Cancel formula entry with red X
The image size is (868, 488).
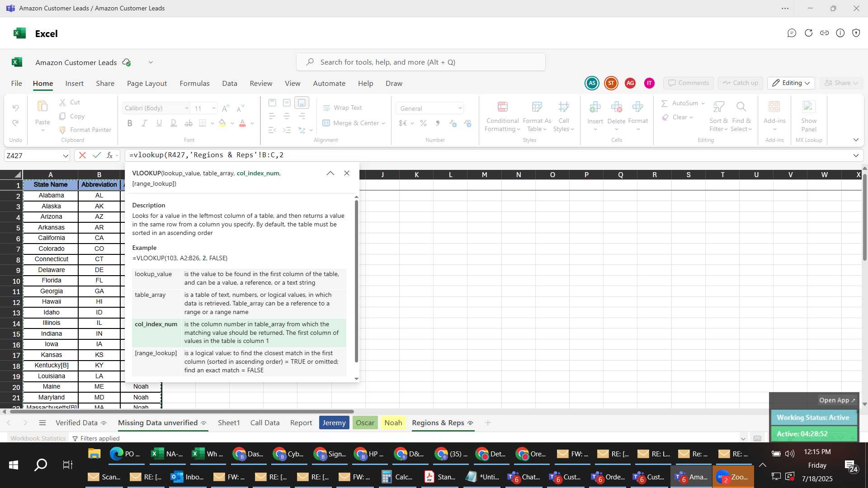pyautogui.click(x=82, y=155)
